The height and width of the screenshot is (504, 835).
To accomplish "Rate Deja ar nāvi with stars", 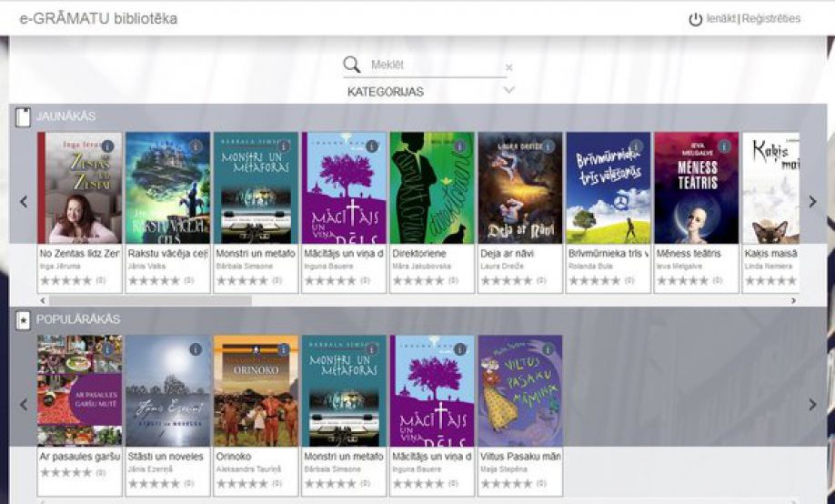I will coord(506,281).
